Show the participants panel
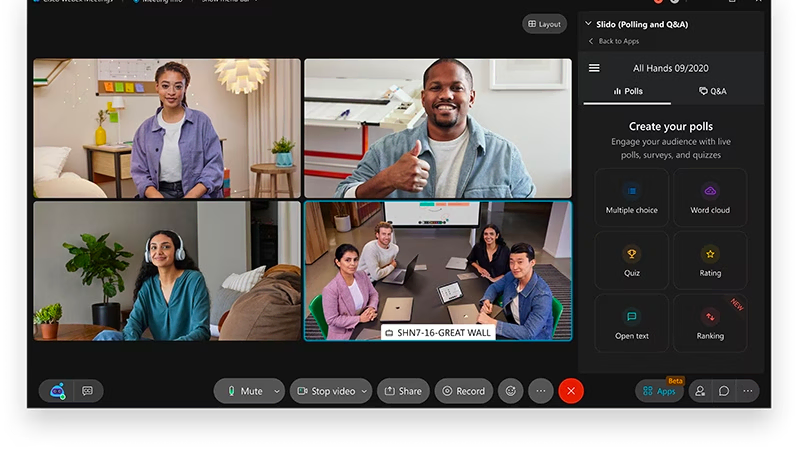800x450 pixels. pos(700,391)
